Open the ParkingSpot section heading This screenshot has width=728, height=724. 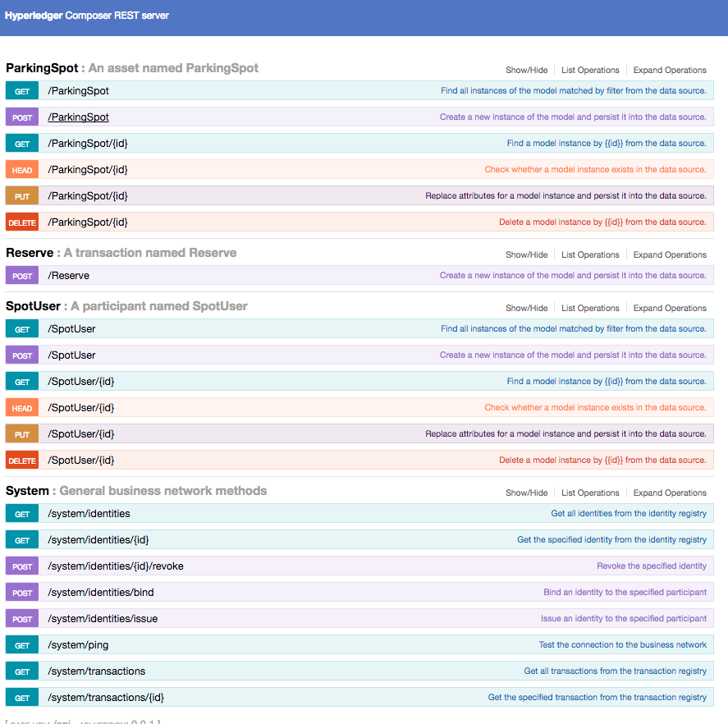coord(42,68)
